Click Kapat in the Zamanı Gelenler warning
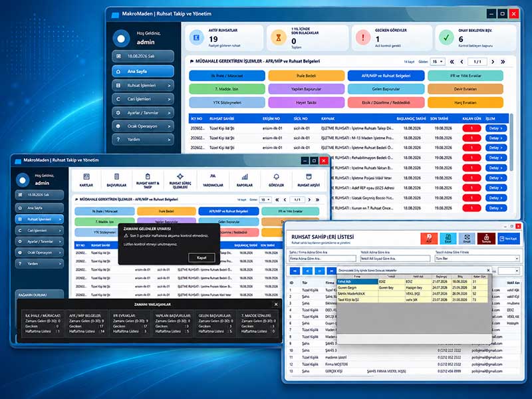Viewport: 532px width, 399px height. point(201,257)
